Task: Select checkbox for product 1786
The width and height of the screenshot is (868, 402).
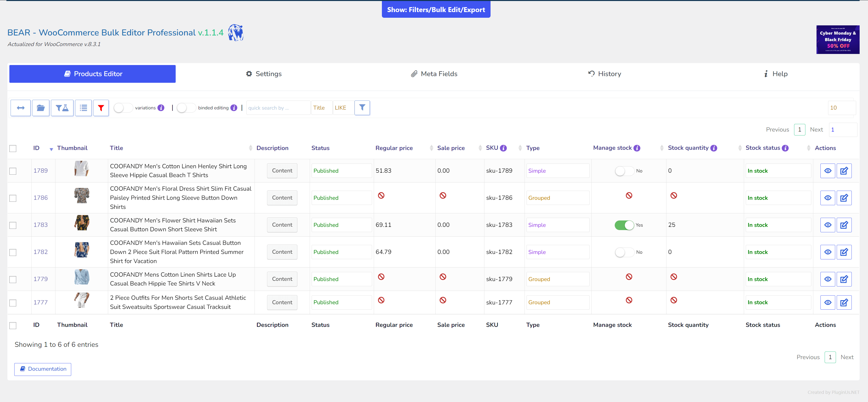Action: [13, 198]
